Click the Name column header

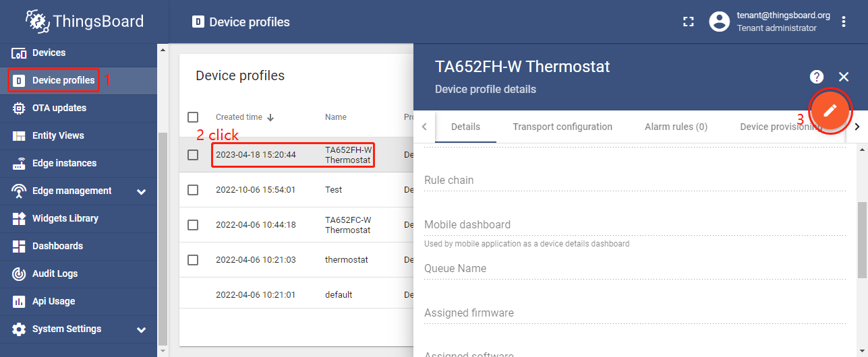point(336,117)
